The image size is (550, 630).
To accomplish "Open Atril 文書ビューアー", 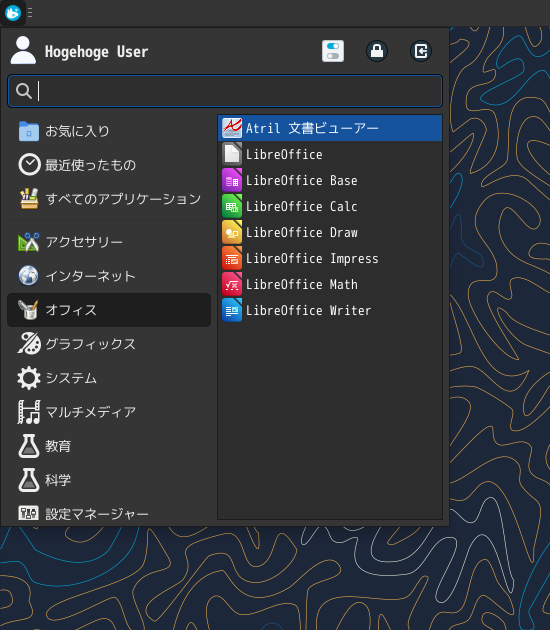I will pyautogui.click(x=329, y=128).
